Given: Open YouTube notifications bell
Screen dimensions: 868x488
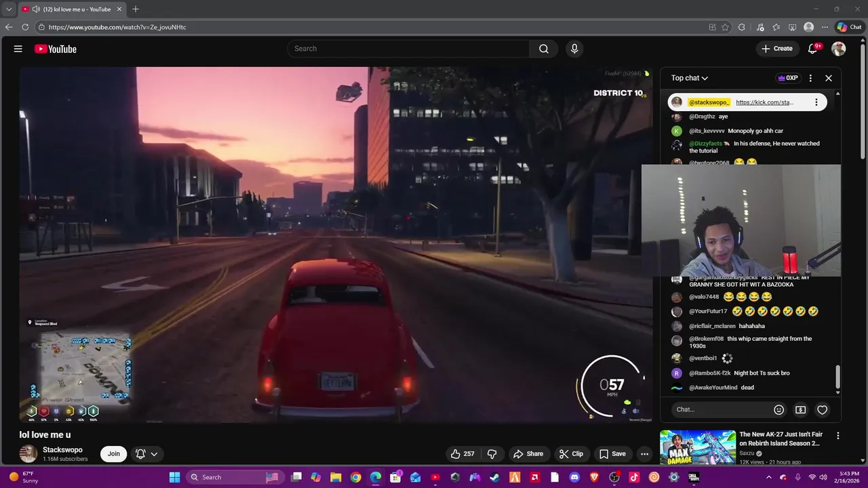Looking at the screenshot, I should 812,49.
